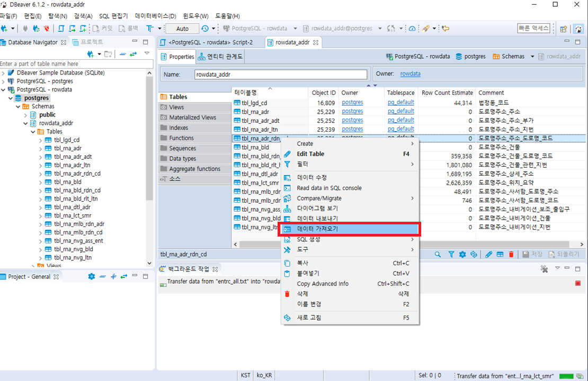This screenshot has height=381, width=588.
Task: Click the red trash delete icon below table list
Action: coord(511,255)
